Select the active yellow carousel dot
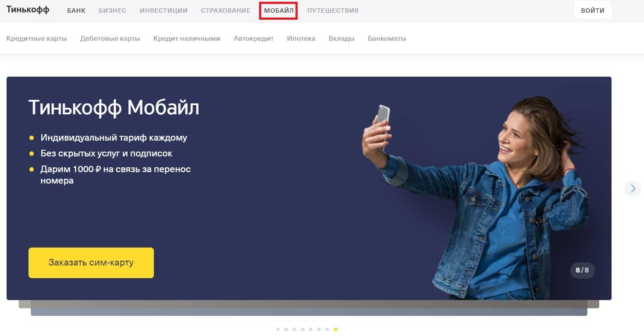Viewport: 644px width, 336px height. pos(335,329)
